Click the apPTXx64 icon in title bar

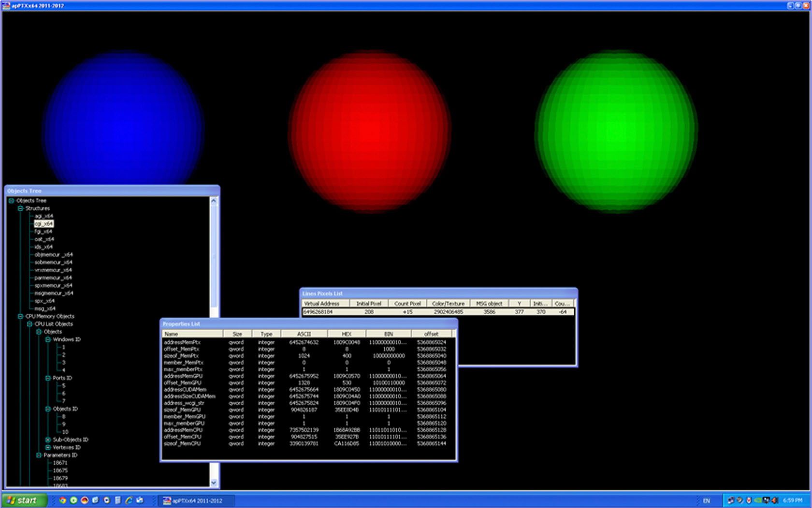(6, 5)
